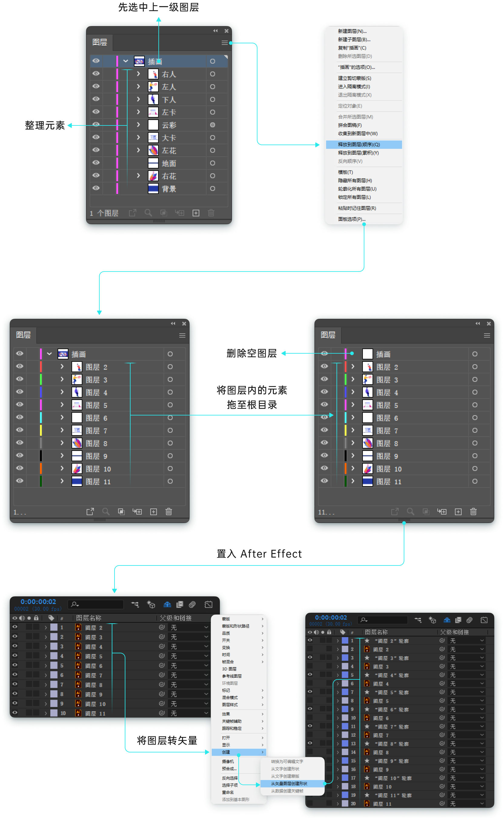The width and height of the screenshot is (504, 820).
Task: Click the magnifier locate icon in the '11...' panel
Action: pyautogui.click(x=410, y=512)
